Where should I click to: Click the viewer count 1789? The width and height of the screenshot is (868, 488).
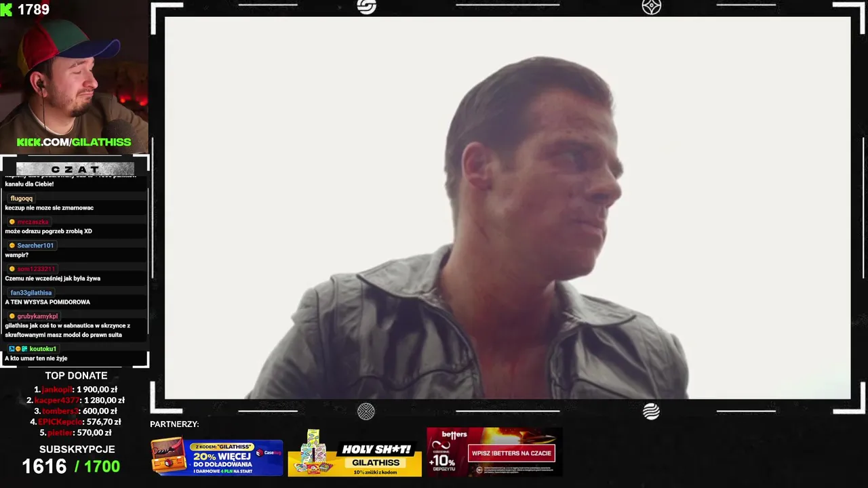33,9
